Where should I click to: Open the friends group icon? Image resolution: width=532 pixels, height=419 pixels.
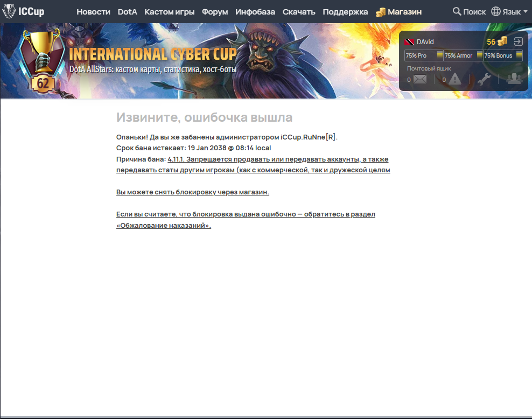click(x=514, y=79)
